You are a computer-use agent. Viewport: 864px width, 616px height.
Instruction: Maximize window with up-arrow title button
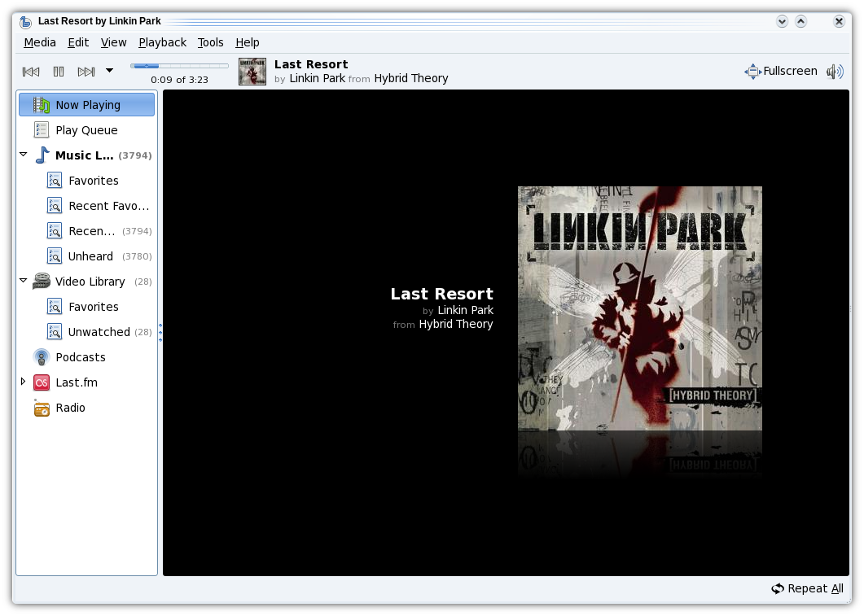pyautogui.click(x=800, y=21)
